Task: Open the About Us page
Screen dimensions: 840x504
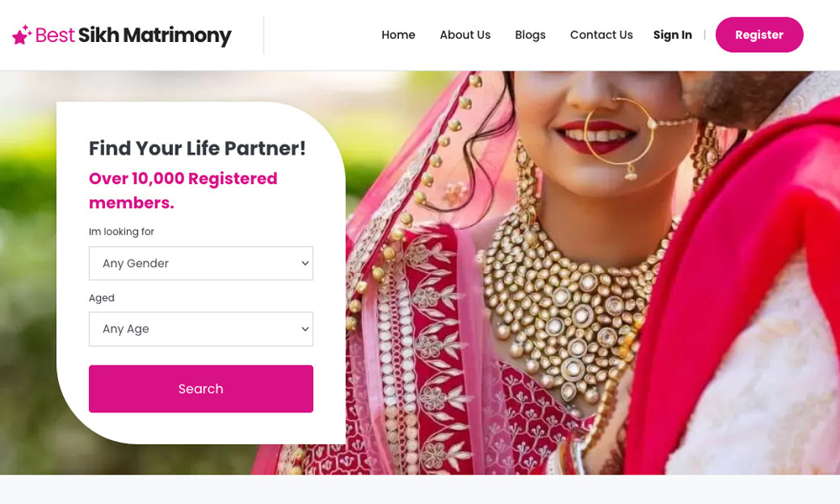Action: [465, 34]
